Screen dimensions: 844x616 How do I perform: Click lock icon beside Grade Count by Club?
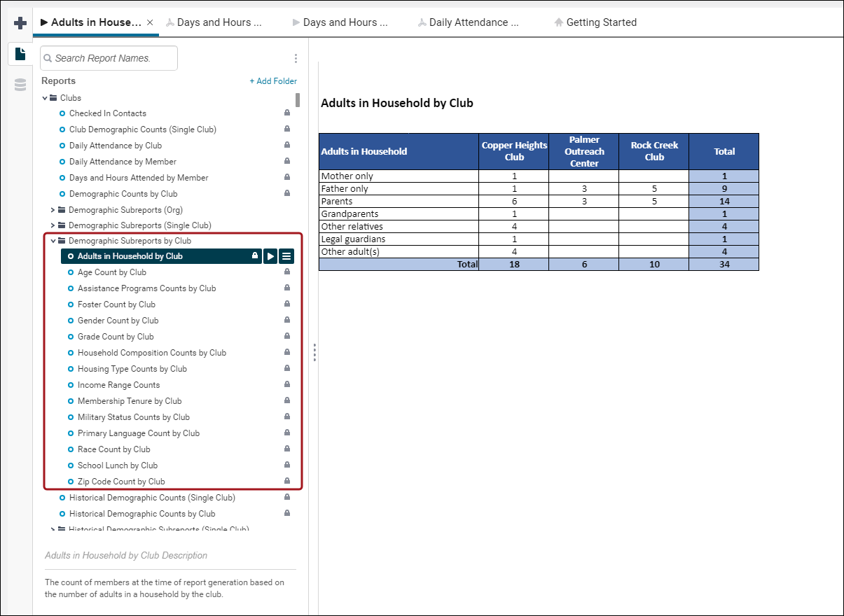click(x=286, y=337)
